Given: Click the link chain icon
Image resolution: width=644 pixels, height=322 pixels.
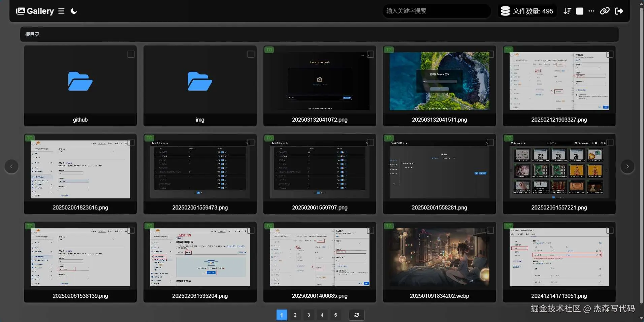Looking at the screenshot, I should pos(605,11).
